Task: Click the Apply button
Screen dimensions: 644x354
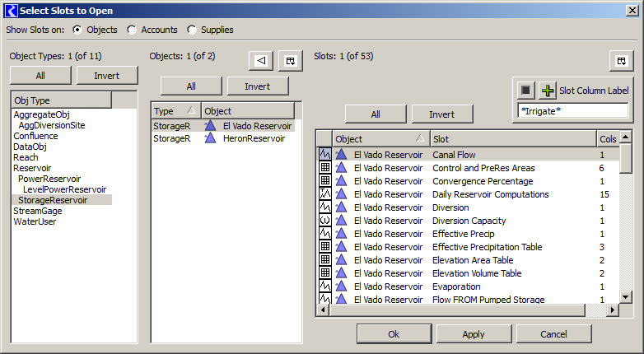Action: tap(474, 334)
